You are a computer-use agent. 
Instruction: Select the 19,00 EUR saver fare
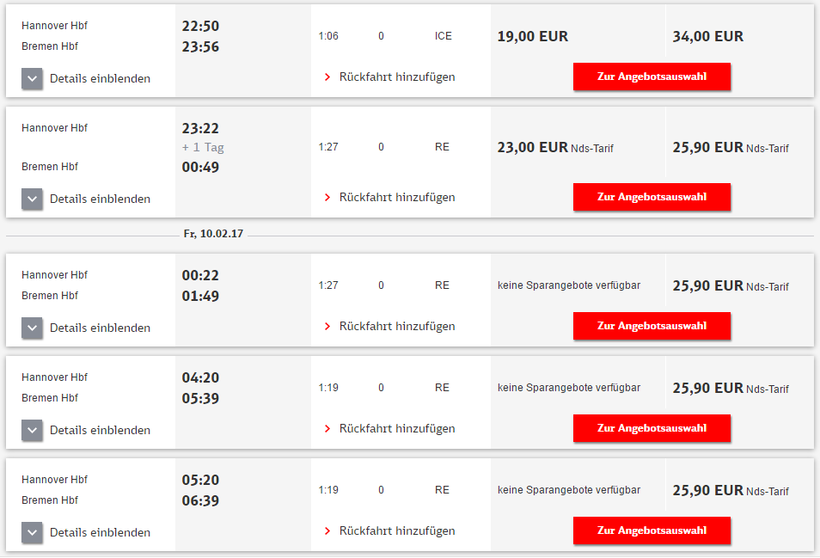(532, 36)
